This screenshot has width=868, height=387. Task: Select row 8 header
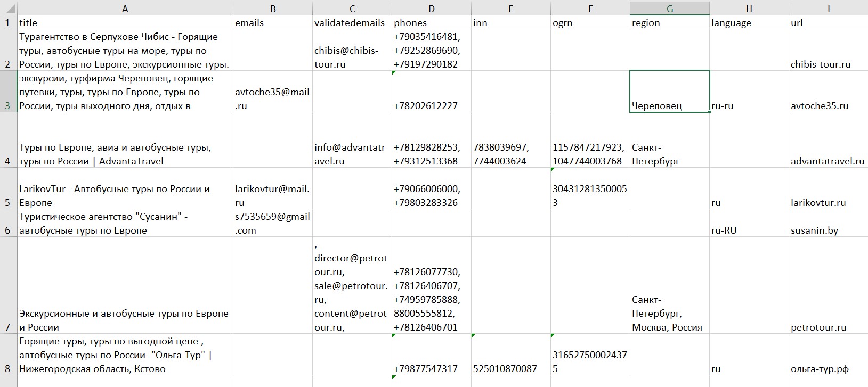[9, 355]
